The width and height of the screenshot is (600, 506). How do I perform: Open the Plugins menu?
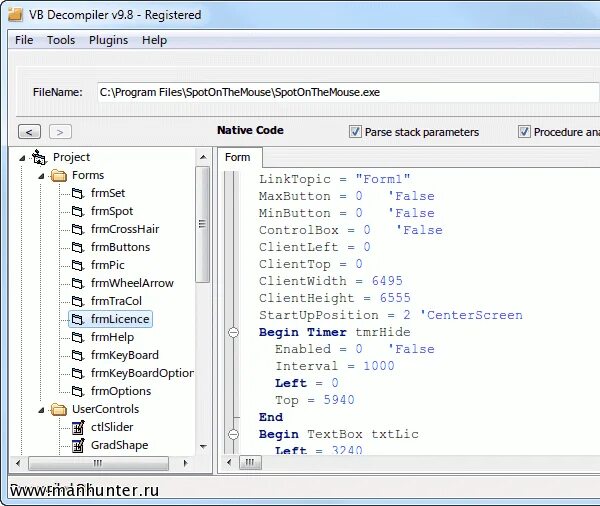point(108,40)
